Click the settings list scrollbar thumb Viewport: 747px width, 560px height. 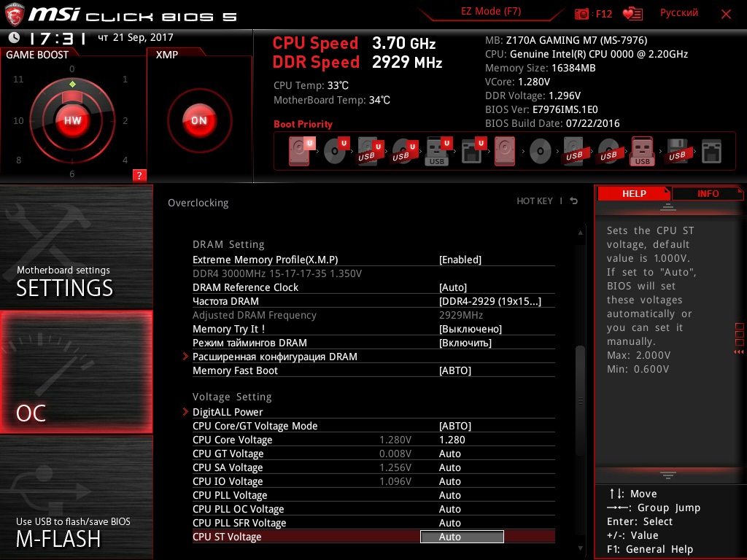(x=580, y=402)
